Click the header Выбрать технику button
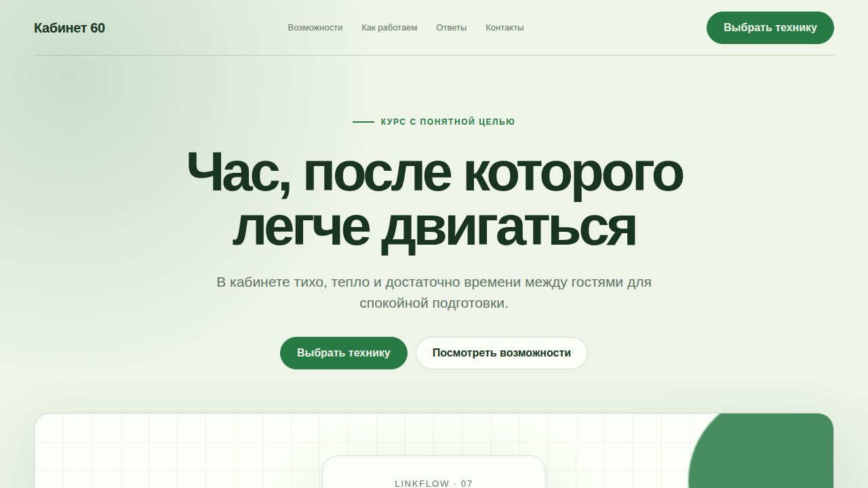The height and width of the screenshot is (488, 868). pyautogui.click(x=770, y=28)
